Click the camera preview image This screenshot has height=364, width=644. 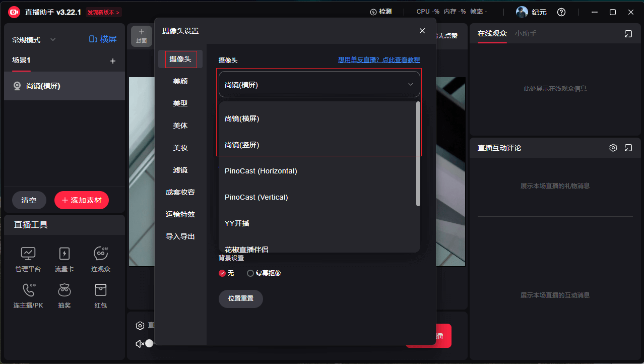tap(142, 171)
